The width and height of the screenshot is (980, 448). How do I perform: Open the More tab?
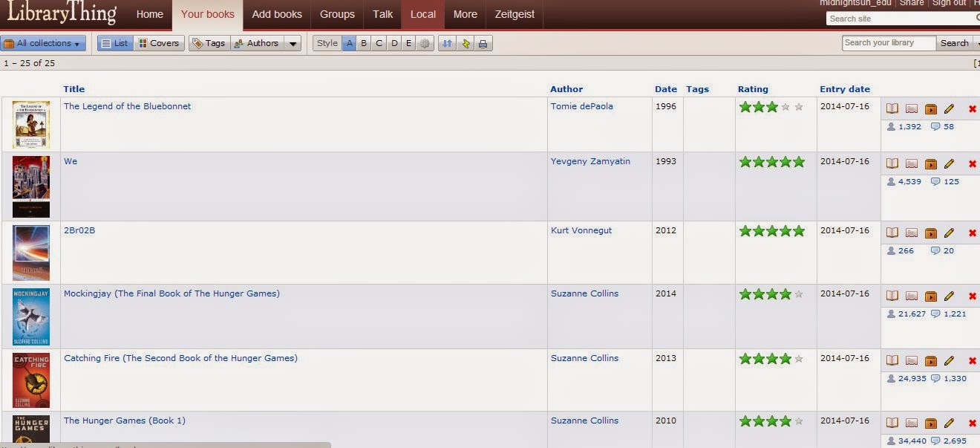coord(465,14)
